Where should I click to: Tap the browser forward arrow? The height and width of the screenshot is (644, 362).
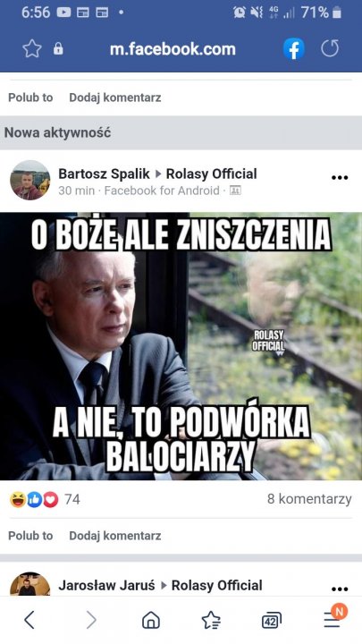(91, 619)
